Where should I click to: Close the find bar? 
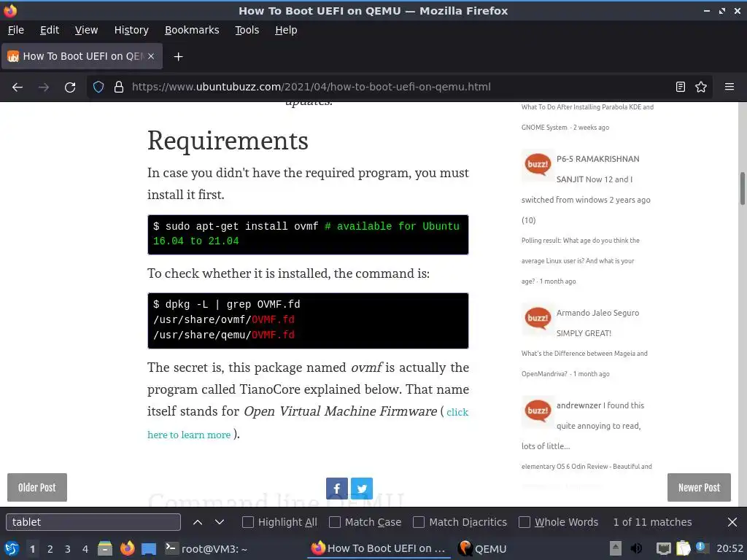click(x=732, y=522)
